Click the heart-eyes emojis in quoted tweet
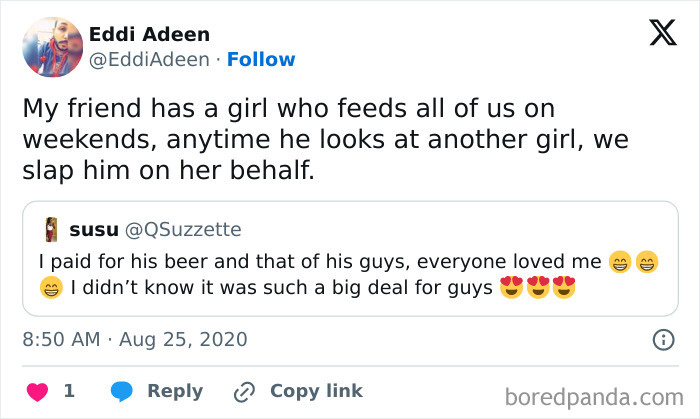Screen dimensions: 700x419 pyautogui.click(x=538, y=290)
